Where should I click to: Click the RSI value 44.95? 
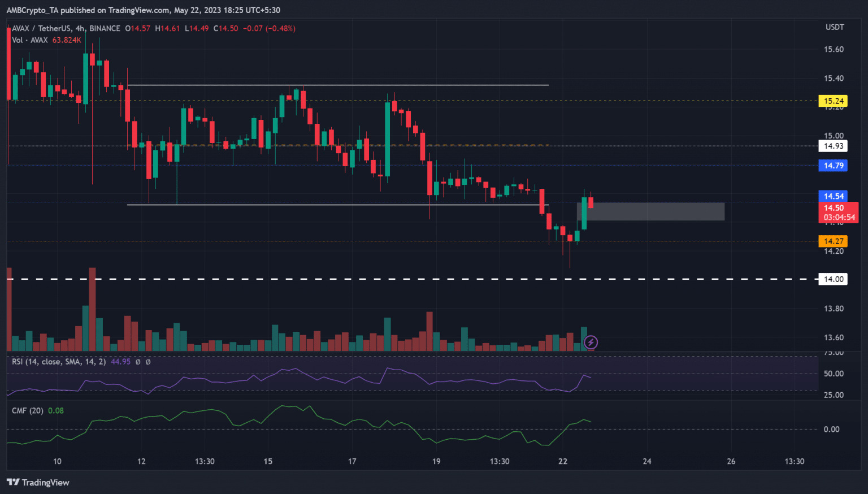[x=120, y=362]
